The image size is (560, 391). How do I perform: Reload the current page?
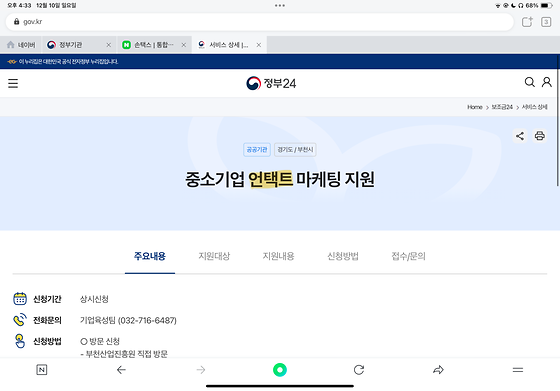tap(359, 370)
